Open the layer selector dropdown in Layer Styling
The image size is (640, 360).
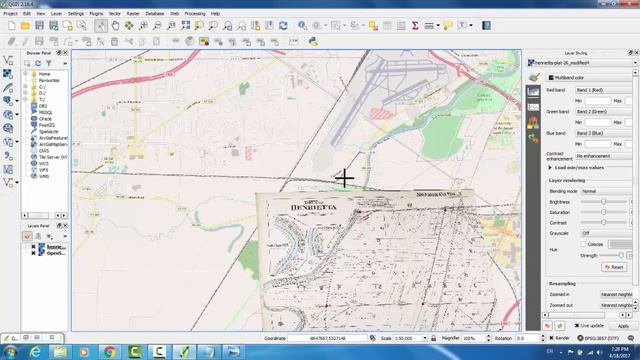click(x=582, y=63)
